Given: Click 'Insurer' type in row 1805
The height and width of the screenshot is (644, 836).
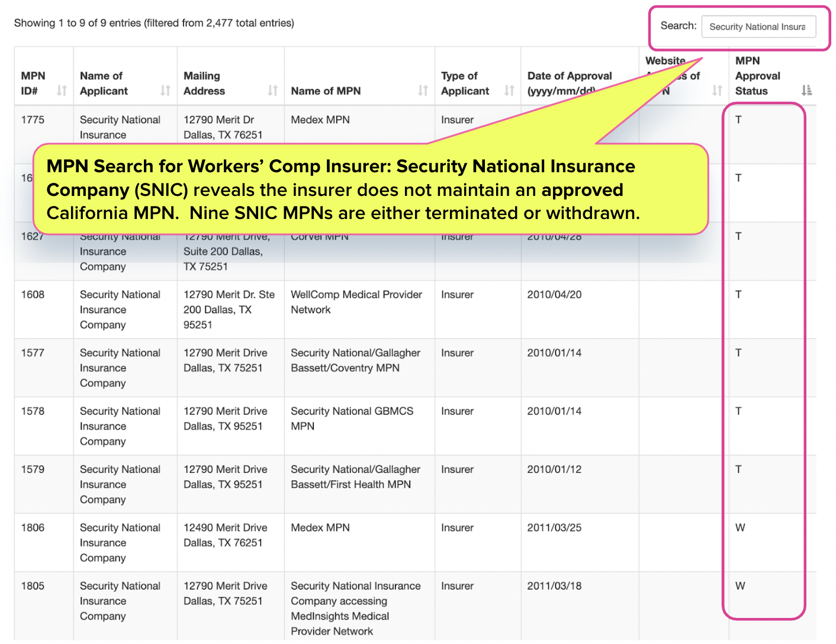Looking at the screenshot, I should 457,586.
